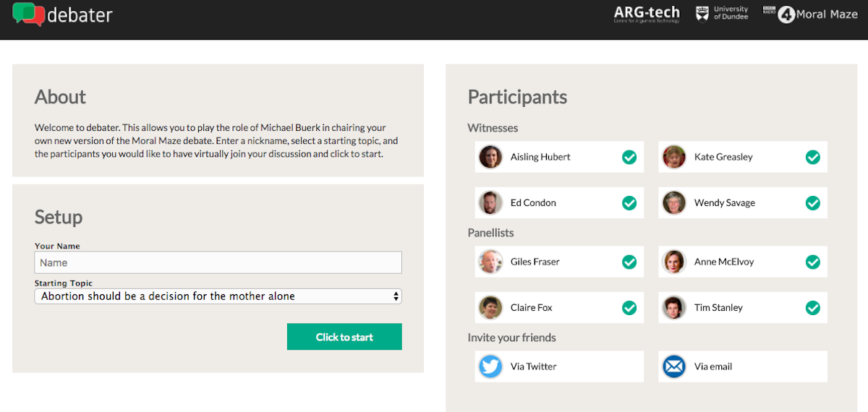Click the email envelope icon
868x412 pixels.
pos(674,366)
